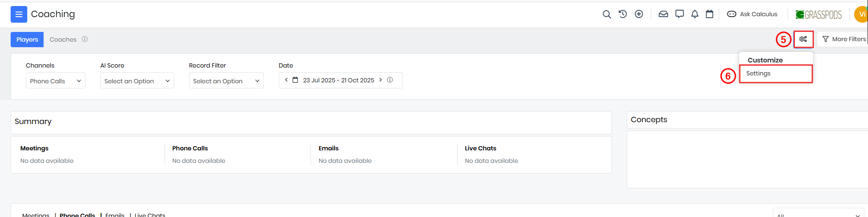
Task: Open the hamburger navigation menu
Action: point(18,14)
